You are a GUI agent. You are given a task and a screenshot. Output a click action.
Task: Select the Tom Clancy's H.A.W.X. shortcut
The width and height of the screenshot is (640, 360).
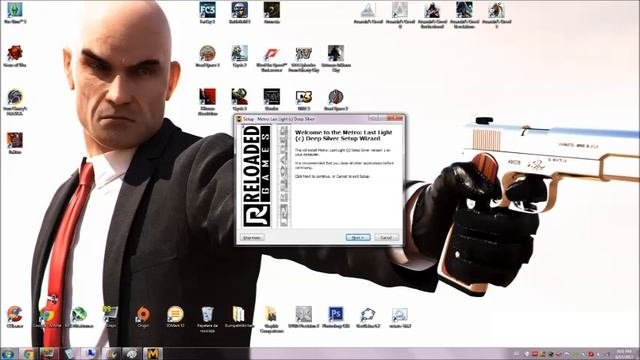pyautogui.click(x=15, y=102)
